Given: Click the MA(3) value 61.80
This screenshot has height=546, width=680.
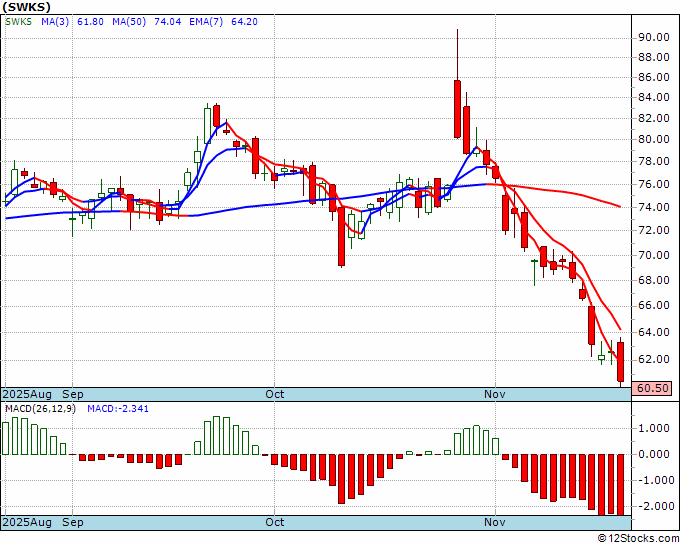Looking at the screenshot, I should click(90, 22).
